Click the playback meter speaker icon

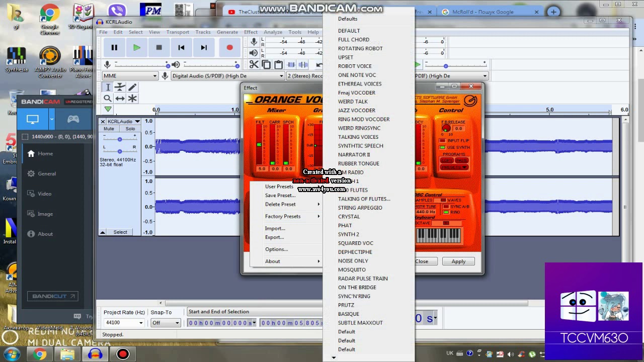[254, 53]
